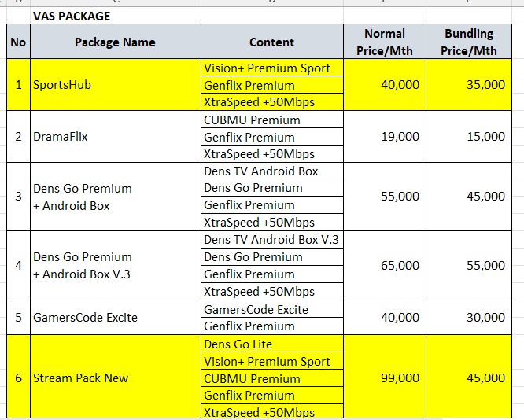524x420 pixels.
Task: Click the Content column header cell
Action: (271, 42)
